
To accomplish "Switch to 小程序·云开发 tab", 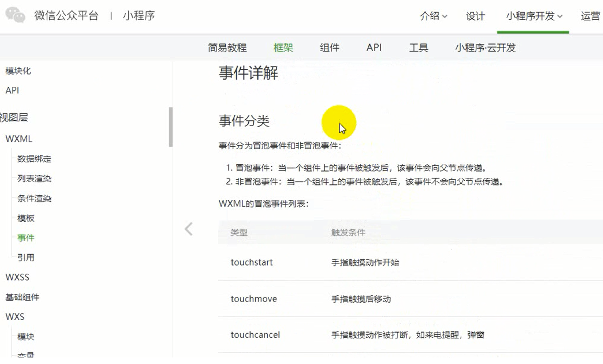I will 485,48.
